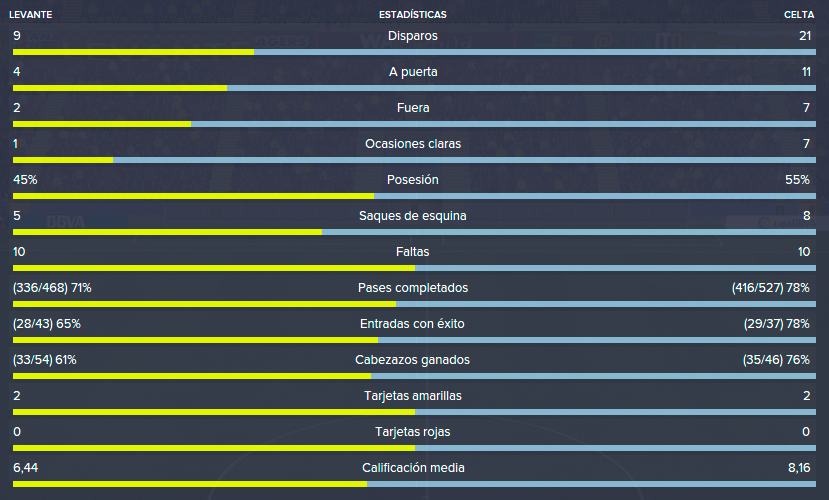Select the Fuera row label
The image size is (829, 500).
click(413, 108)
